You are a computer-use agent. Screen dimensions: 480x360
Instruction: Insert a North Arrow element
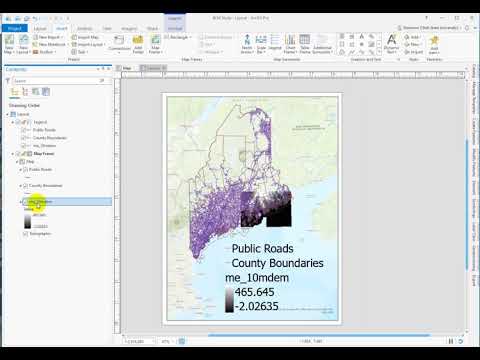[x=247, y=44]
